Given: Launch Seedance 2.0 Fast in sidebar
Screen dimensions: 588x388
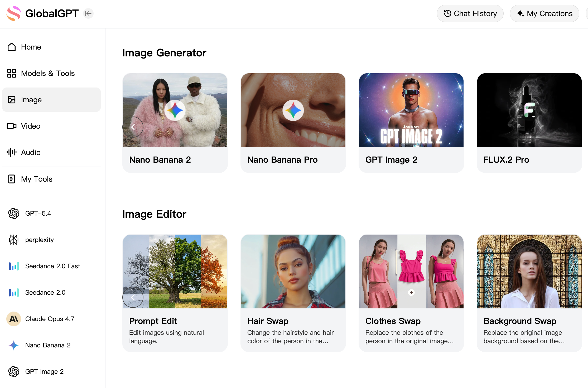Looking at the screenshot, I should click(52, 266).
